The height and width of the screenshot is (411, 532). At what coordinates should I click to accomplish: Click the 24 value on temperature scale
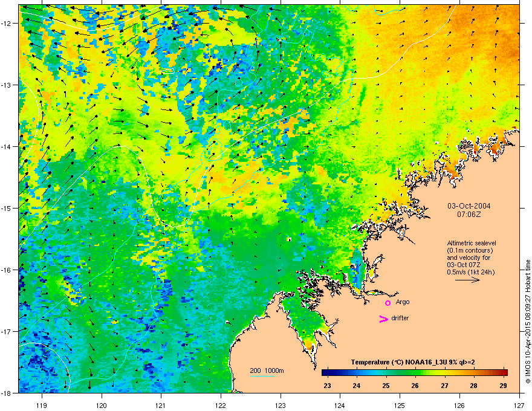[357, 386]
